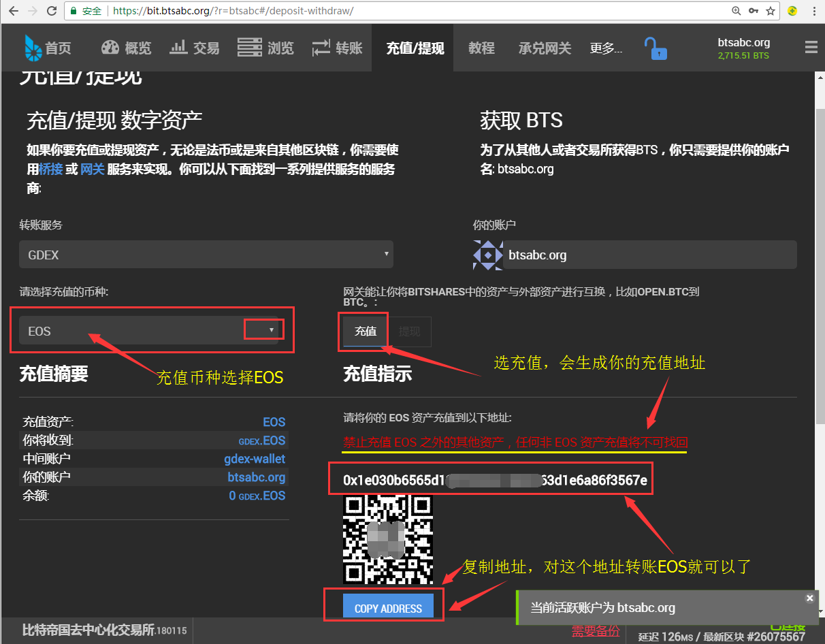This screenshot has height=644, width=825.
Task: Click the 延迟 126MS latency indicator
Action: (664, 637)
